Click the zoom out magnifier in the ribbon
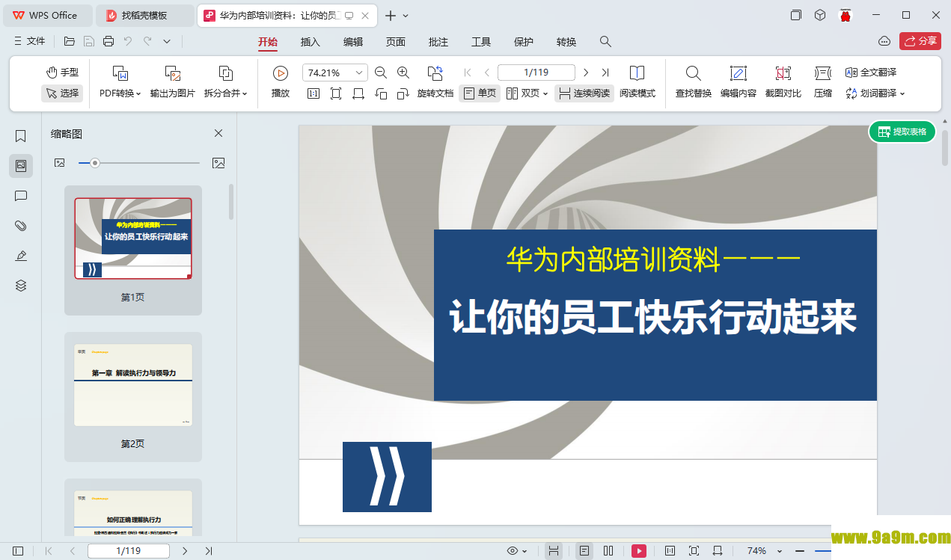 point(381,73)
